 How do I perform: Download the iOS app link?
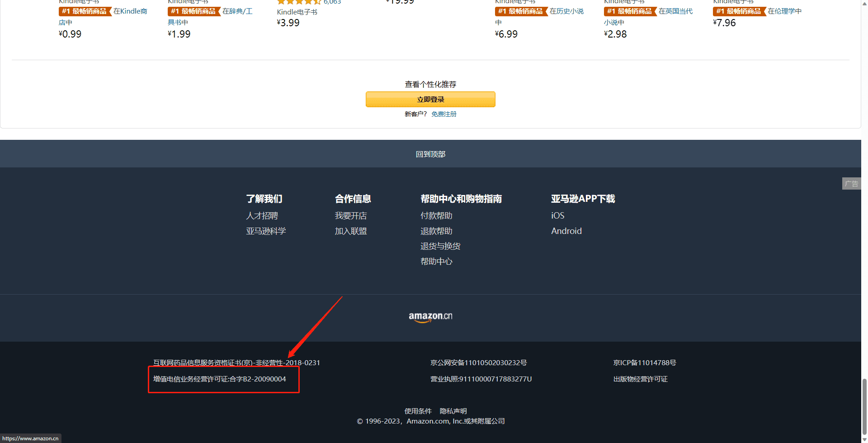coord(557,216)
